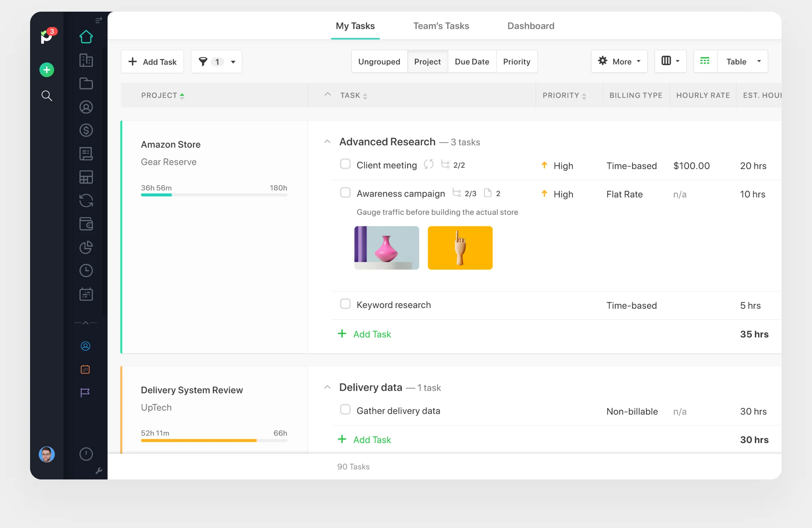Click the Delivery System Review orange progress bar
The image size is (812, 528).
[x=199, y=440]
